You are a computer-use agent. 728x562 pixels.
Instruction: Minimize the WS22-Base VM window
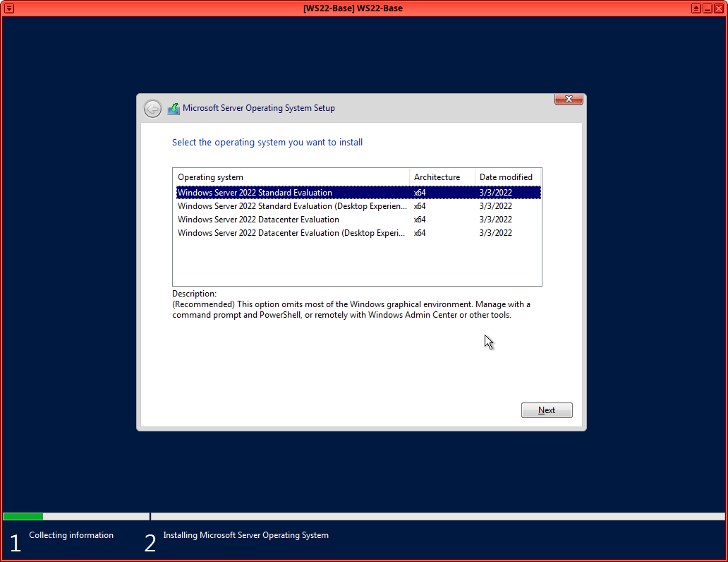(707, 8)
